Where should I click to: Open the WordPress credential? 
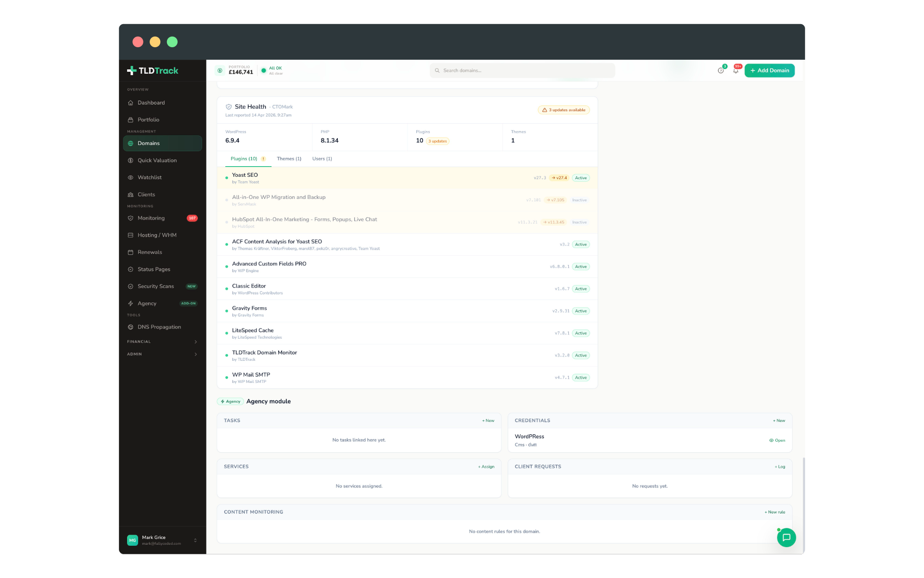click(777, 441)
